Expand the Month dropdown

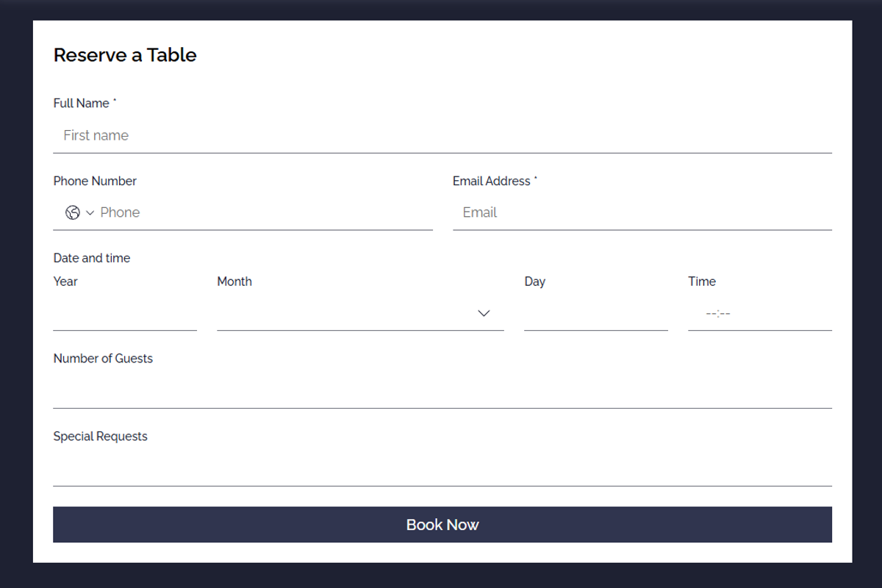coord(360,313)
